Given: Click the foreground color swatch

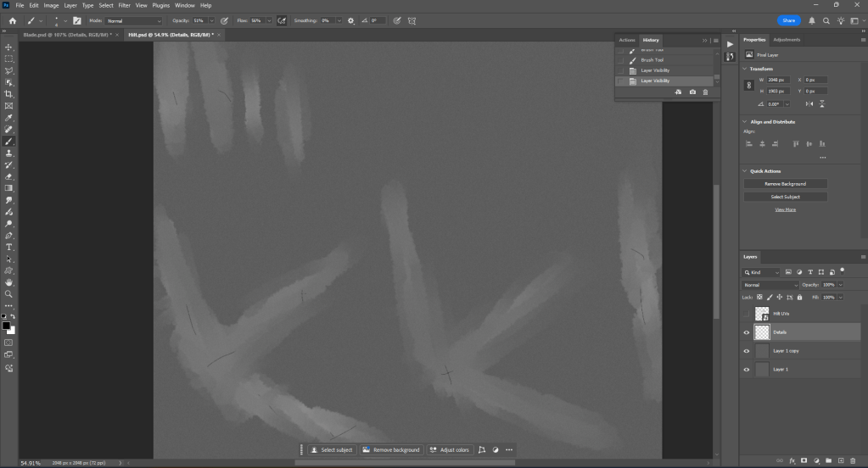Looking at the screenshot, I should pyautogui.click(x=5, y=326).
